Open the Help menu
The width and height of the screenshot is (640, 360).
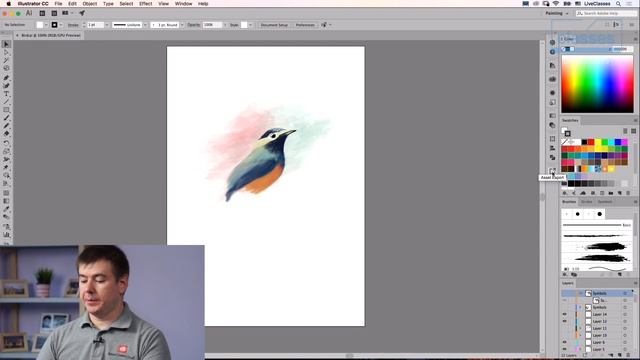(x=203, y=4)
